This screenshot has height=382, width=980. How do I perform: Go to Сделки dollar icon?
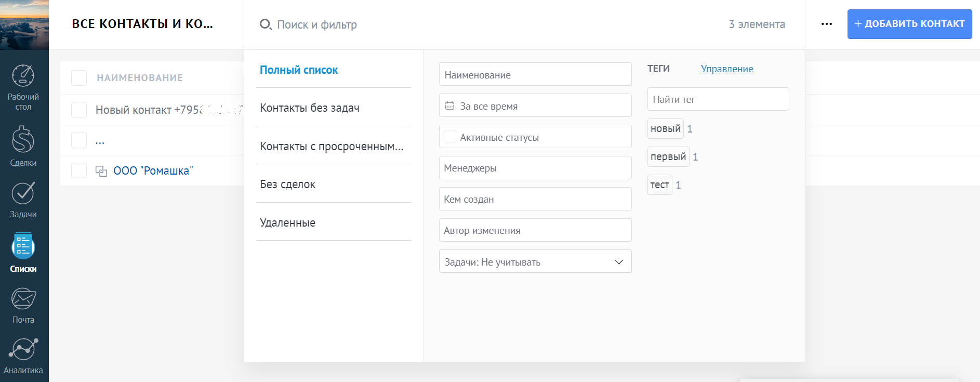click(x=23, y=140)
